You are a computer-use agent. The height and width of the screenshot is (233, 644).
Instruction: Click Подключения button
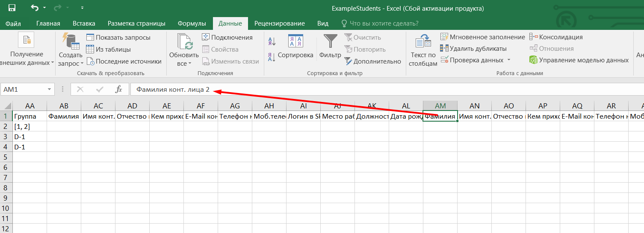tap(227, 38)
